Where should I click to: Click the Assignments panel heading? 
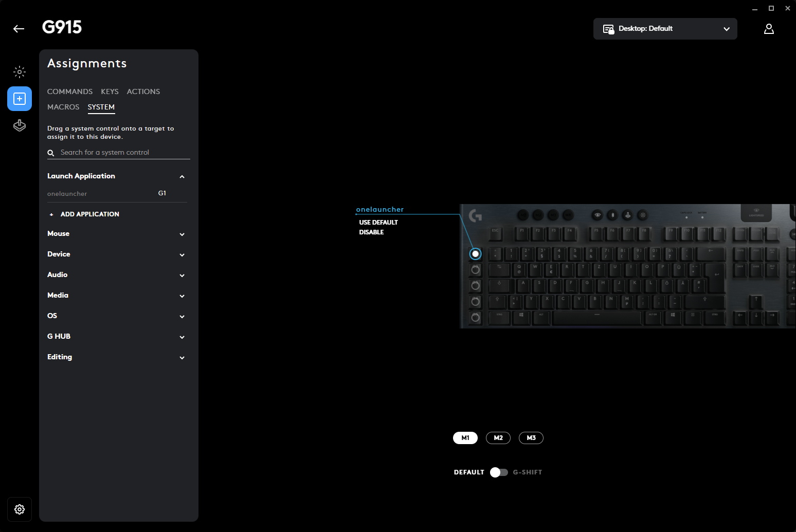[x=87, y=63]
